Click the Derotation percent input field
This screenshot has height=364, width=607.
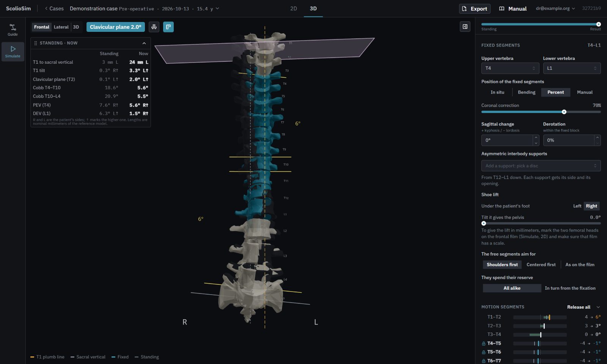click(569, 140)
